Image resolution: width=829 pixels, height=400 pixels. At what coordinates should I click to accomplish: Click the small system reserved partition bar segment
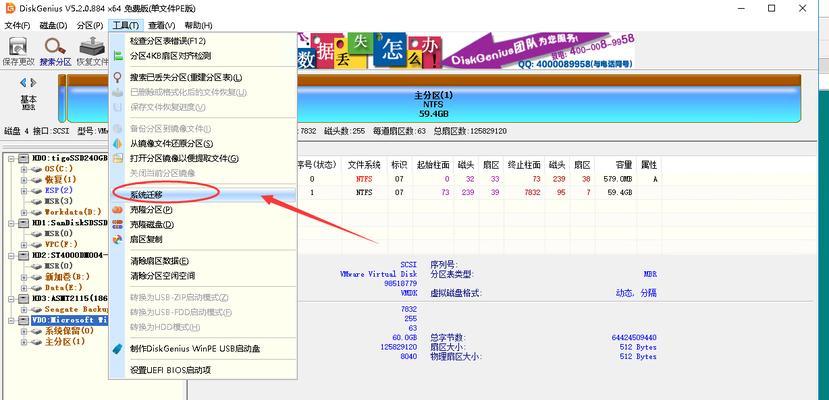coord(62,98)
